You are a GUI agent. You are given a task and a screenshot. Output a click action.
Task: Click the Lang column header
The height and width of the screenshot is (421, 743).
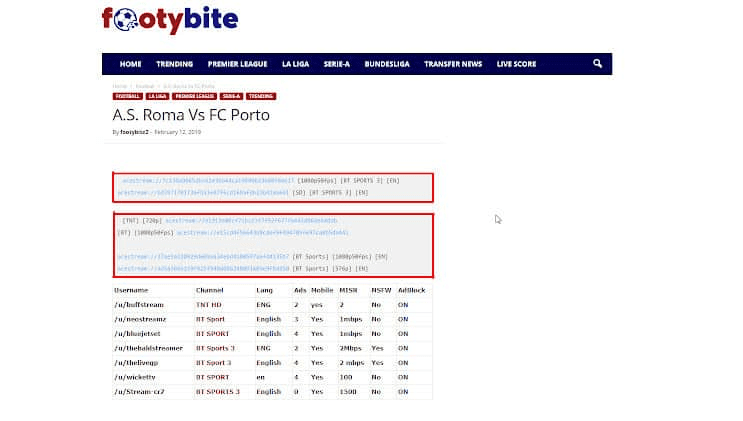coord(264,290)
